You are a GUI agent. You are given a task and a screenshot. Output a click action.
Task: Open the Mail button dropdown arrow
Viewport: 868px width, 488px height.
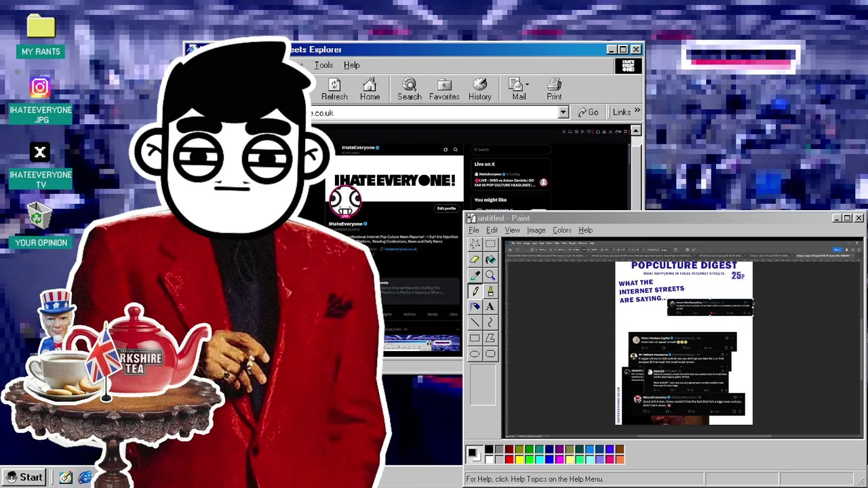coord(528,85)
